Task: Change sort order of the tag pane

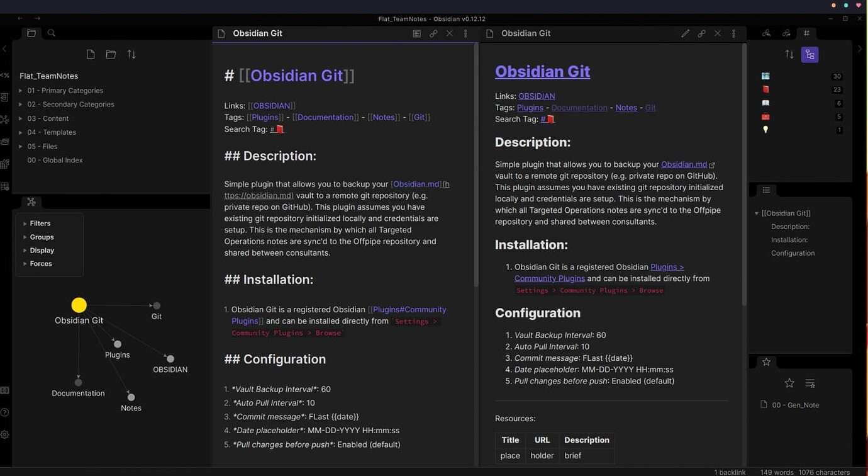Action: tap(789, 55)
